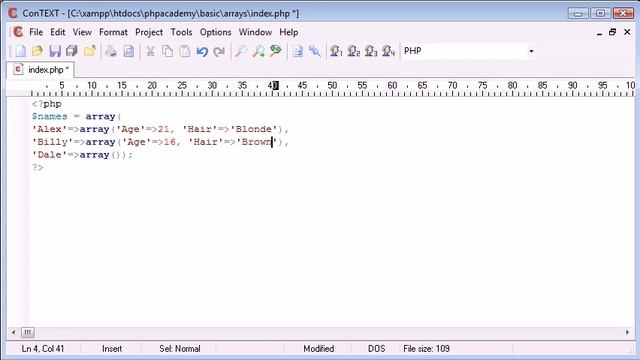This screenshot has height=360, width=640.
Task: Click the 'Ln 4, Col 41' status entry
Action: (43, 349)
